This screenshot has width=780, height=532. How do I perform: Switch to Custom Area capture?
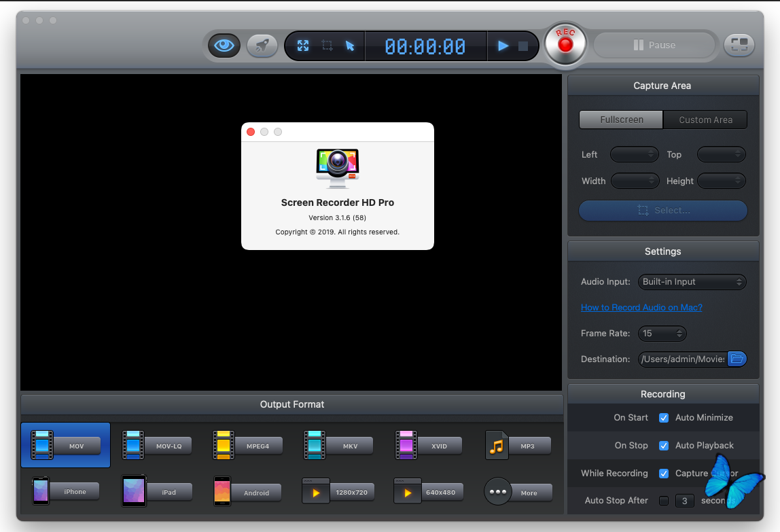705,120
